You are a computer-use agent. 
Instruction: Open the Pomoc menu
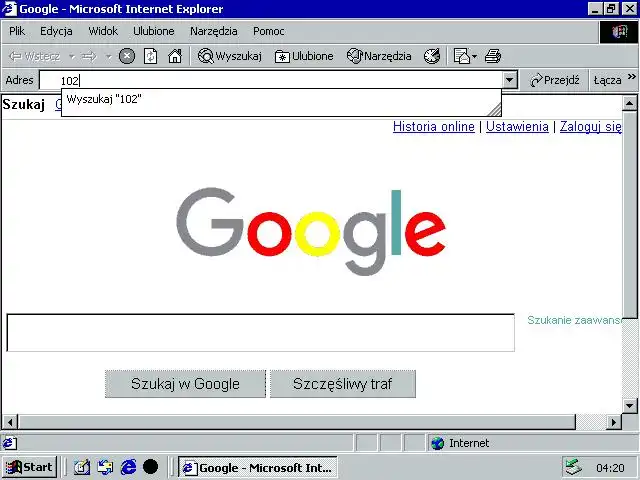pyautogui.click(x=269, y=31)
